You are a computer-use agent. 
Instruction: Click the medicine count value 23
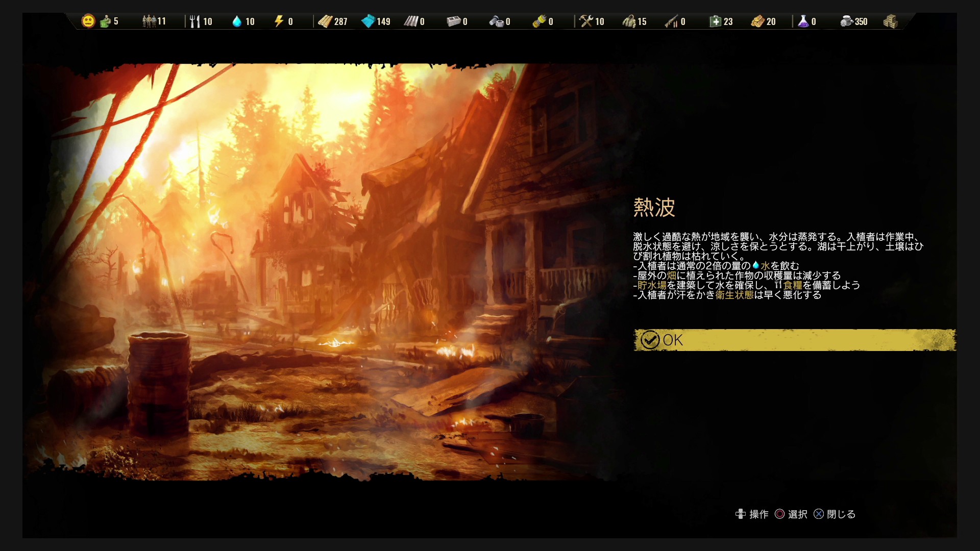coord(728,21)
